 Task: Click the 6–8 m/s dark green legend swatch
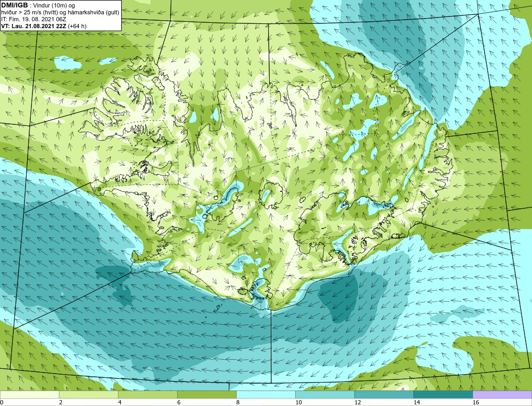point(206,394)
